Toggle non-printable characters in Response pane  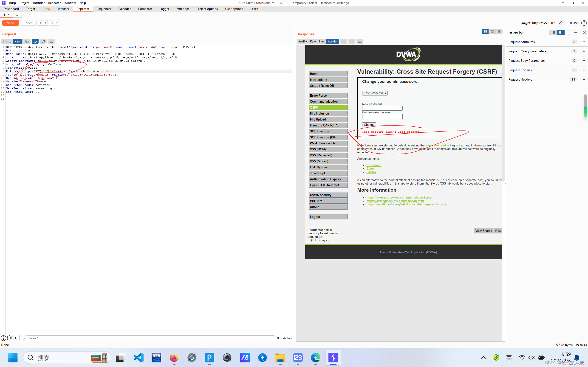(352, 41)
